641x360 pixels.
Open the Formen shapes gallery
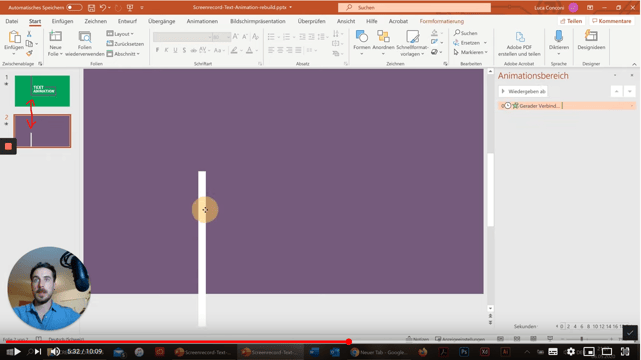coord(362,37)
